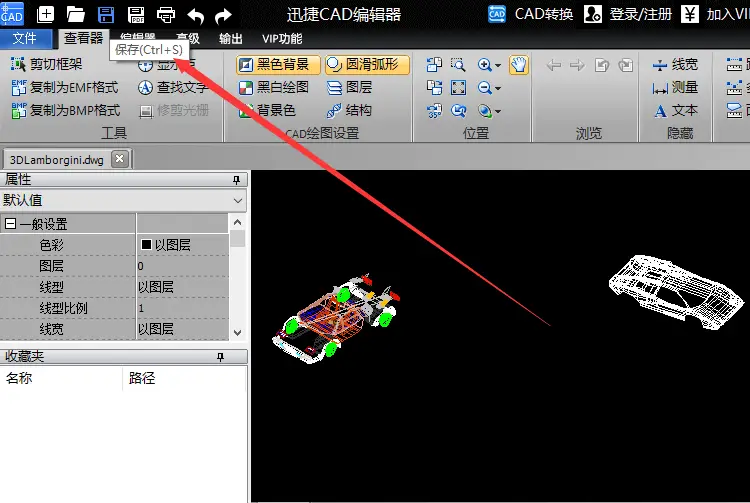
Task: Save as PDF using the PDF disk icon
Action: (x=136, y=14)
